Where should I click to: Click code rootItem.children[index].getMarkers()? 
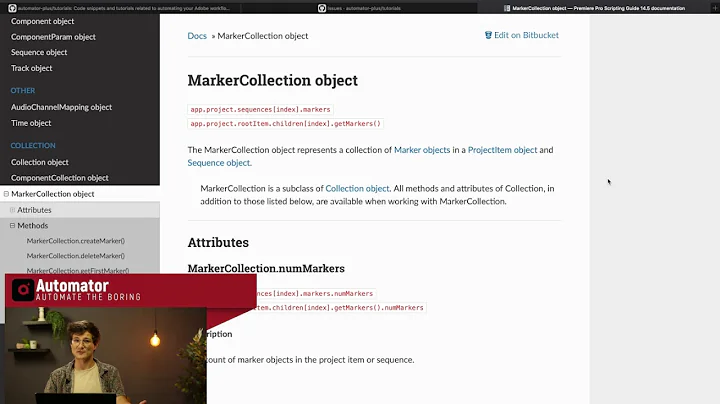click(x=286, y=123)
